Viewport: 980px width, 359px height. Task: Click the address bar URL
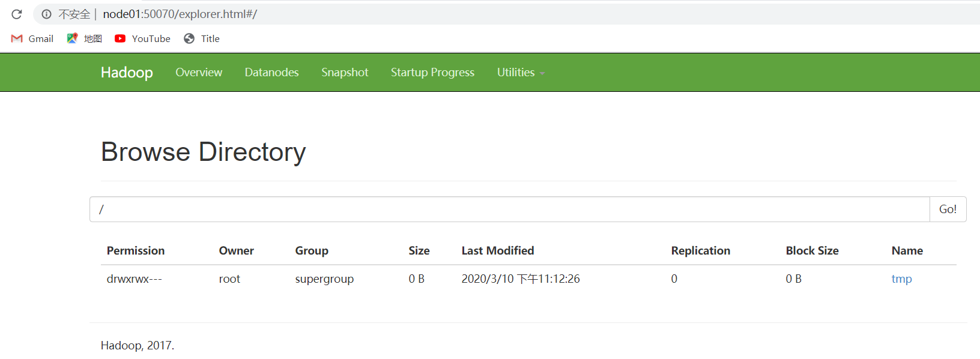(x=180, y=14)
